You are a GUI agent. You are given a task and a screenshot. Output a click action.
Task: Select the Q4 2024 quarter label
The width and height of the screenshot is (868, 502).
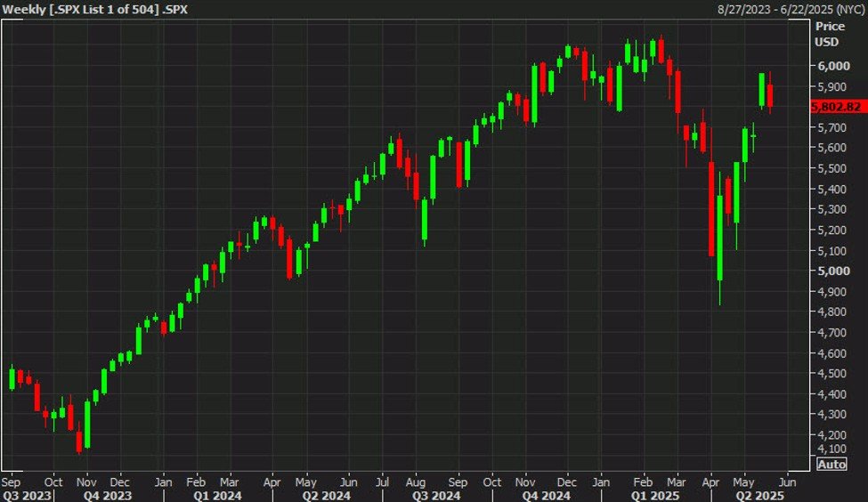tap(545, 494)
